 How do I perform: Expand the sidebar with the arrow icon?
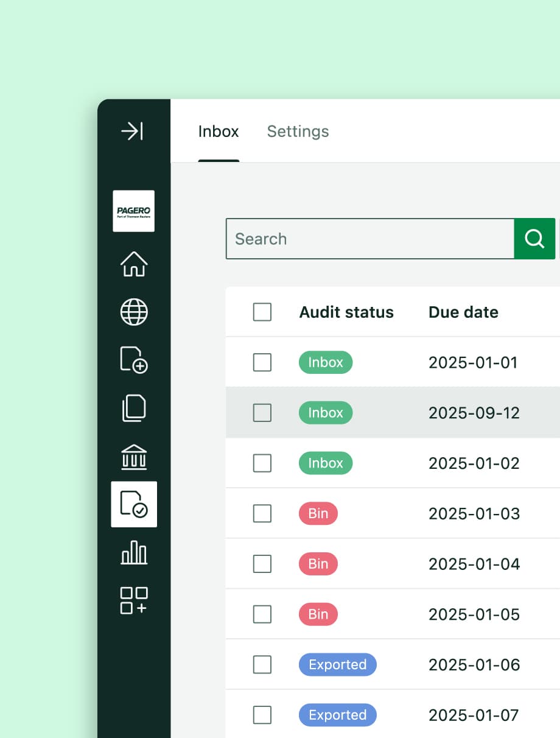(x=132, y=131)
